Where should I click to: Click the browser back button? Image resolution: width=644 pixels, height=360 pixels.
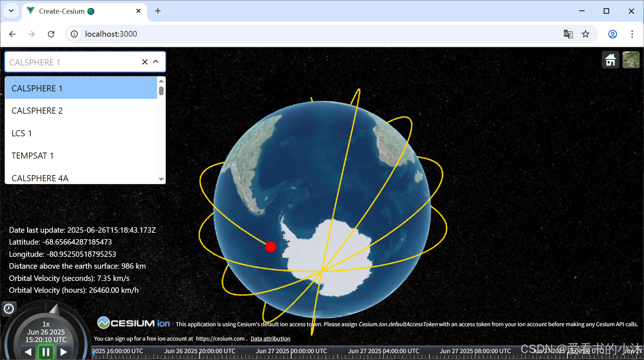(12, 34)
